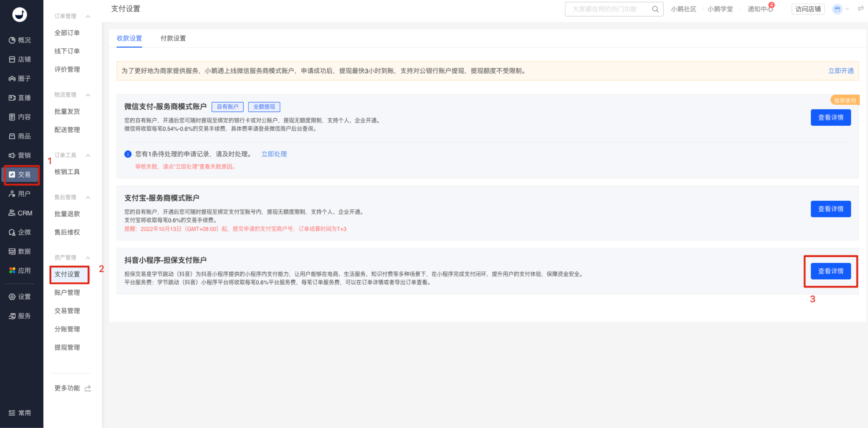Screen dimensions: 868x428
Task: Click the switch arrows icon top right
Action: point(860,9)
